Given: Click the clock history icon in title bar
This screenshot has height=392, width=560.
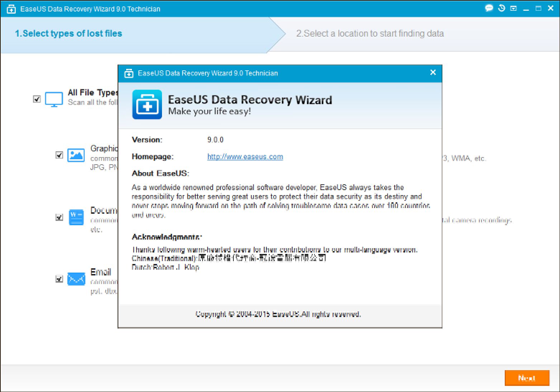Looking at the screenshot, I should tap(502, 8).
